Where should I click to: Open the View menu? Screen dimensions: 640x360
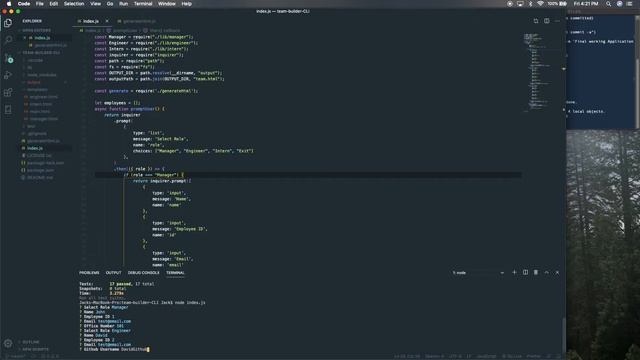(96, 4)
